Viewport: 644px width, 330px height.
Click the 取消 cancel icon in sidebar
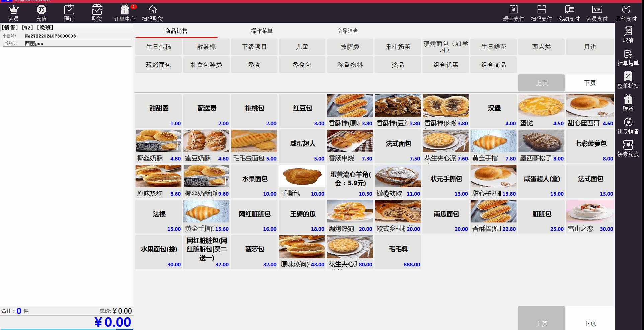coord(628,35)
